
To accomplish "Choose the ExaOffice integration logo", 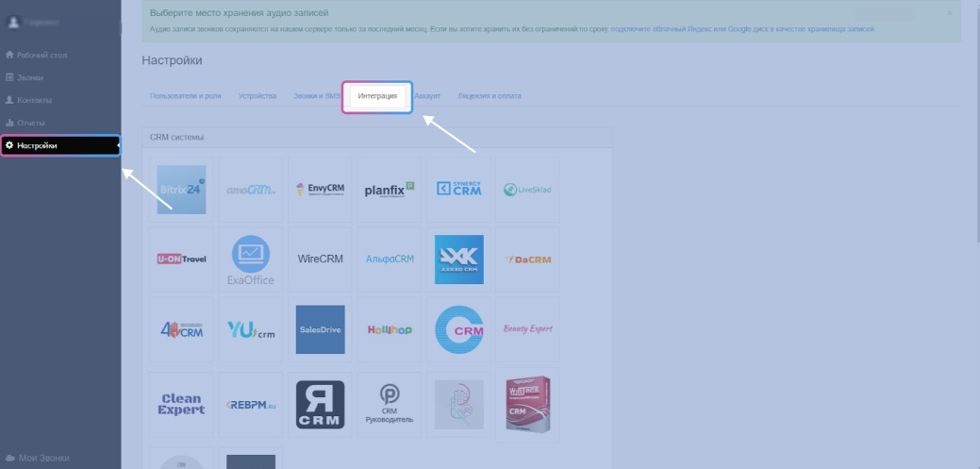I will 251,260.
